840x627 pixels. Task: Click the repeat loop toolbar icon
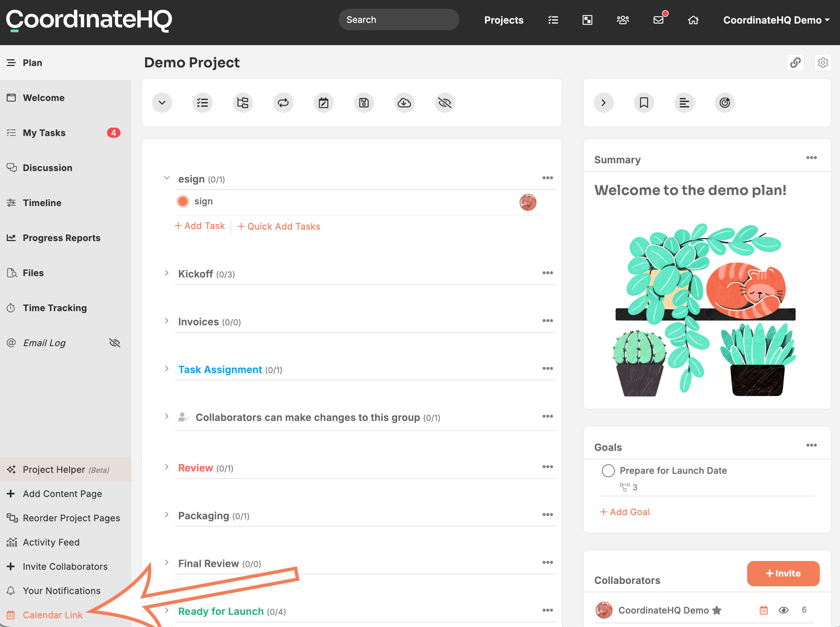[283, 103]
